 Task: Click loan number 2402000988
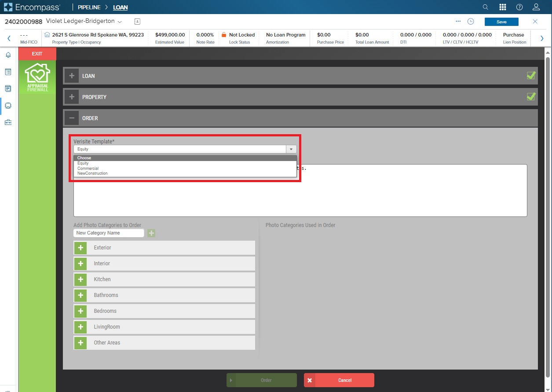23,22
